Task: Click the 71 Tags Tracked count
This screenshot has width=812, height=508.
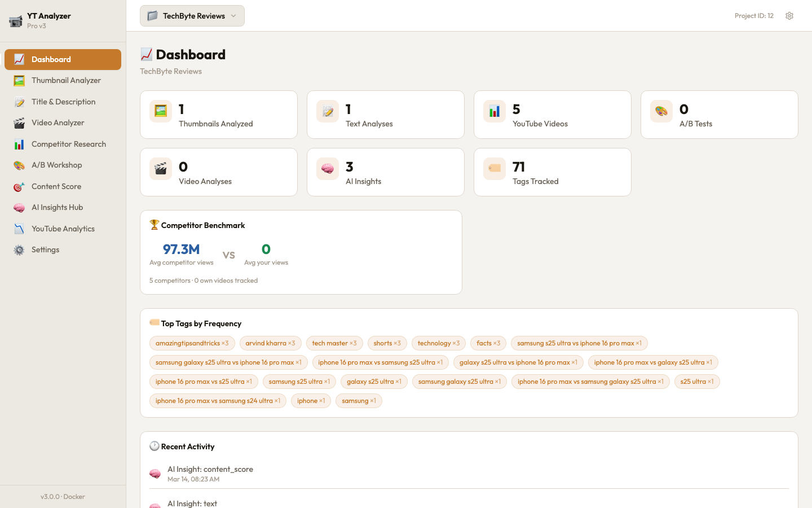Action: [519, 167]
